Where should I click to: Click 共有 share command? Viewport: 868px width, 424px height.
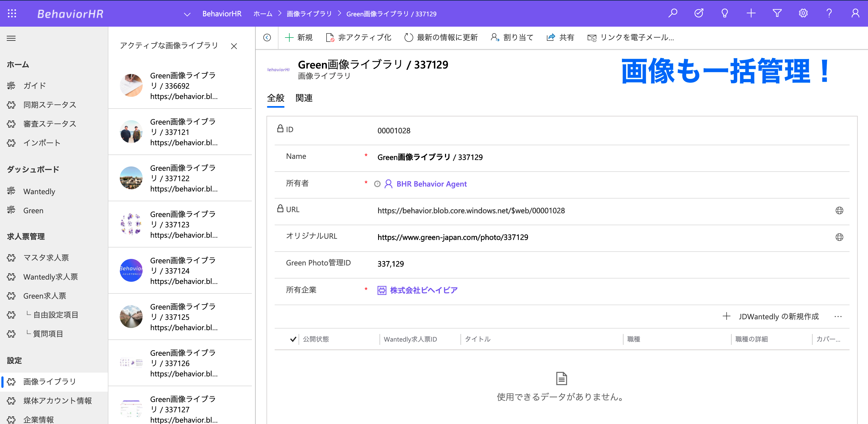[x=560, y=38]
